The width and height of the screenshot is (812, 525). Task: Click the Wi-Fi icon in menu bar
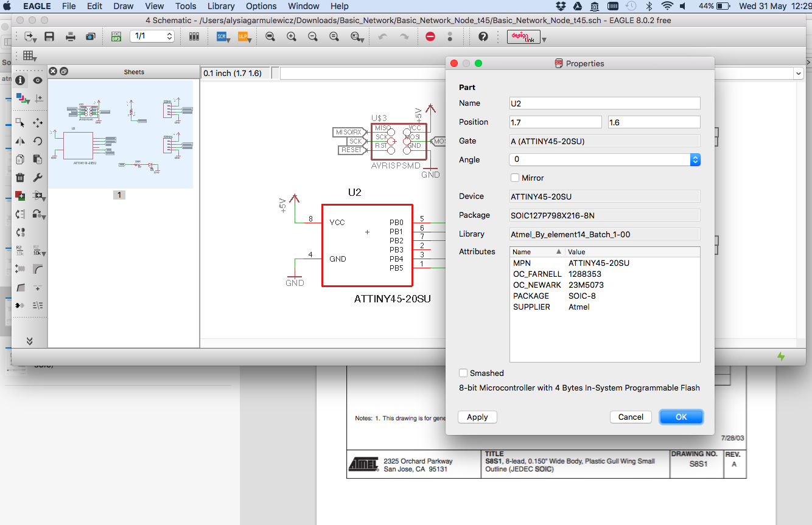click(x=668, y=6)
